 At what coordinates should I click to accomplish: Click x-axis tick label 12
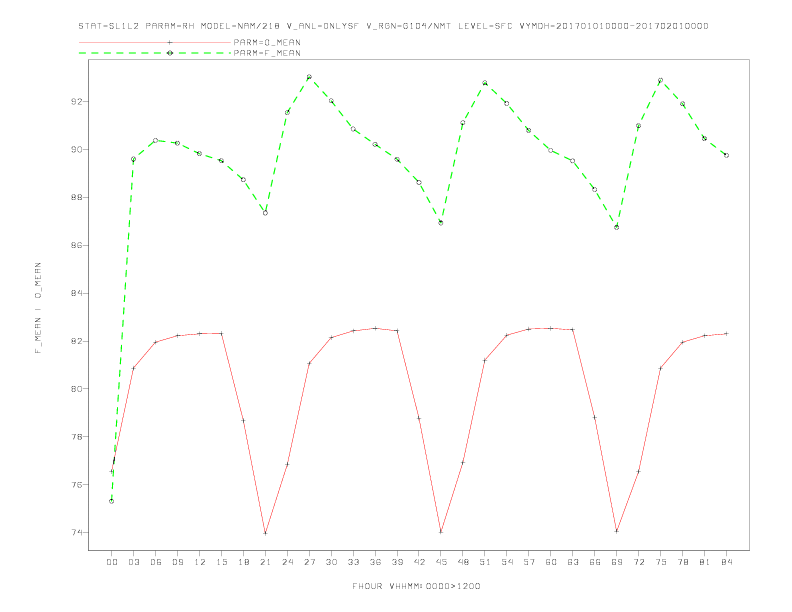(x=200, y=562)
